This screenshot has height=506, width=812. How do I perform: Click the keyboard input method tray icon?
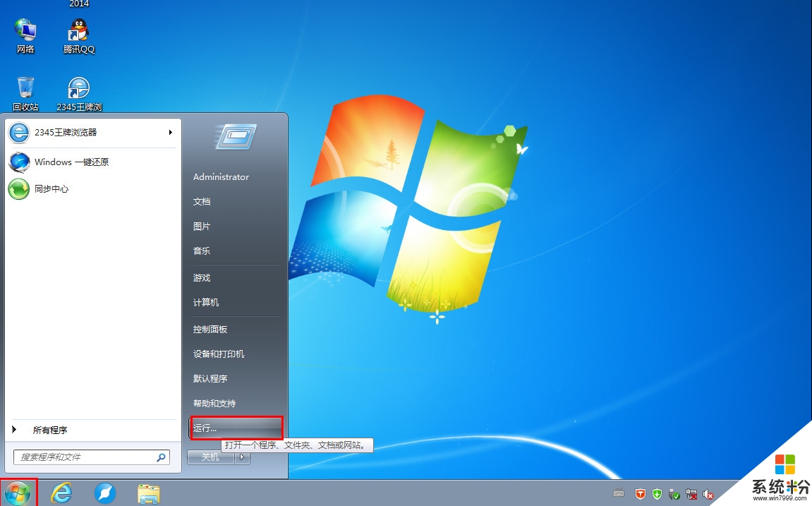[619, 493]
